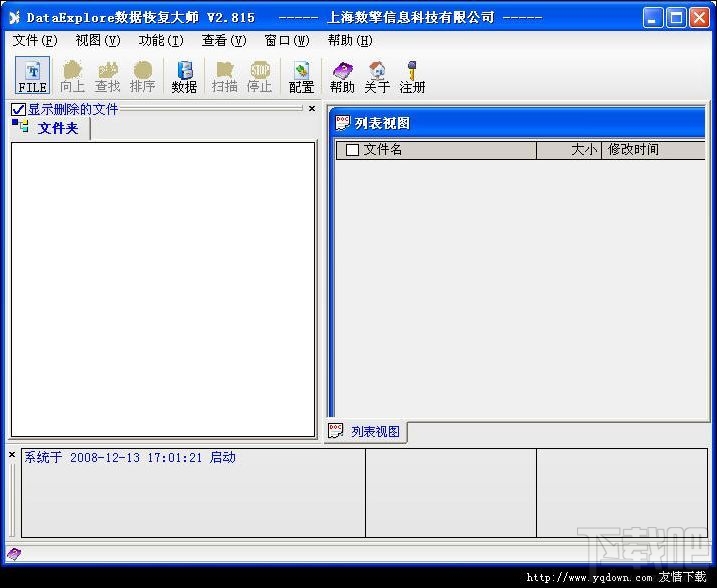The image size is (717, 588).
Task: Click the FILE toolbar icon
Action: [32, 76]
